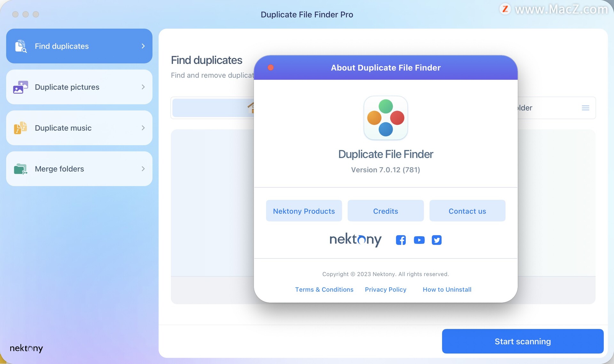Viewport: 614px width, 364px height.
Task: Close the About dialog red button
Action: tap(271, 67)
